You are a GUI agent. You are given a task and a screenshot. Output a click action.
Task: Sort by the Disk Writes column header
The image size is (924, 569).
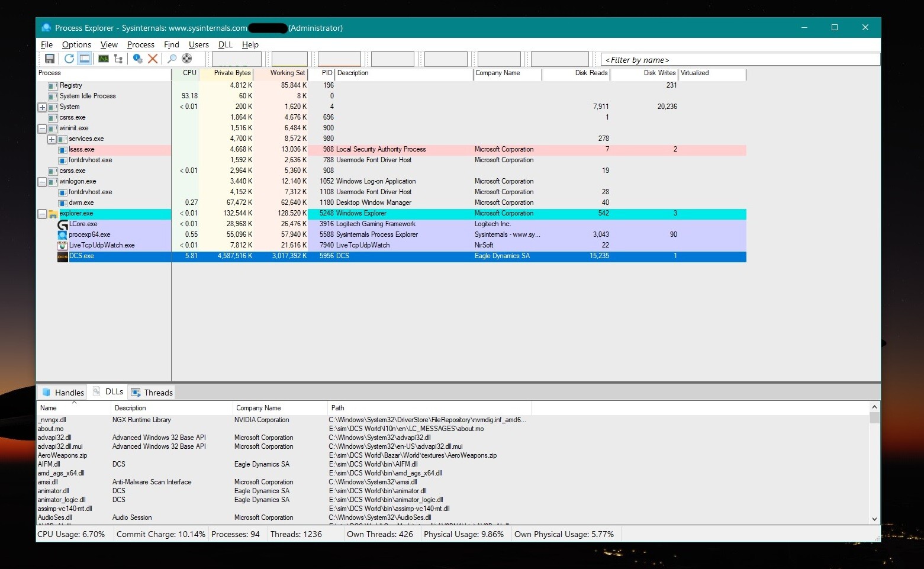[644, 73]
